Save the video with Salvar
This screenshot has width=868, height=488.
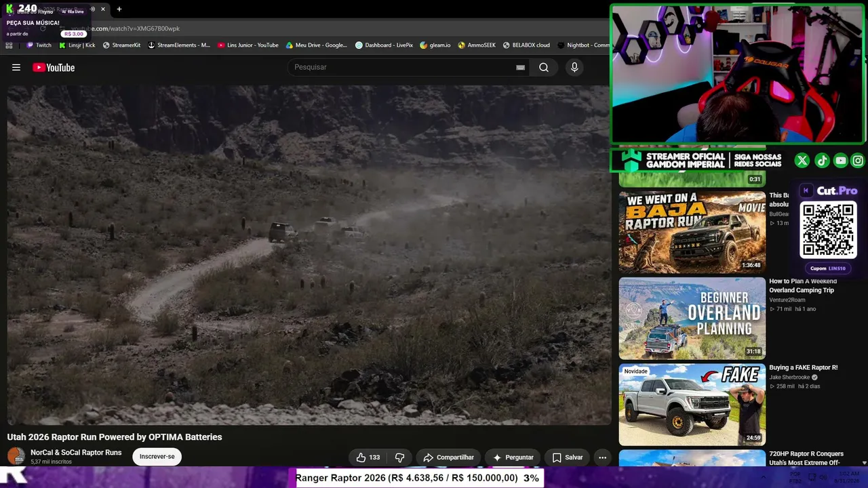(x=568, y=457)
